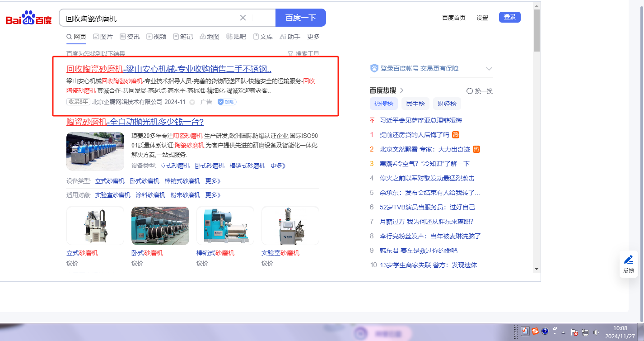Click the 换一换 refresh icon
Image resolution: width=644 pixels, height=341 pixels.
click(x=469, y=91)
